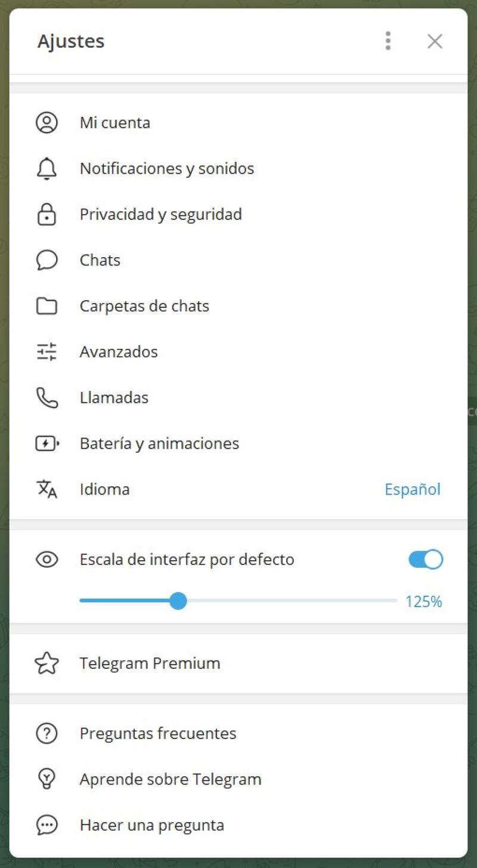Select Hacer una pregunta
This screenshot has width=477, height=868.
click(x=152, y=825)
